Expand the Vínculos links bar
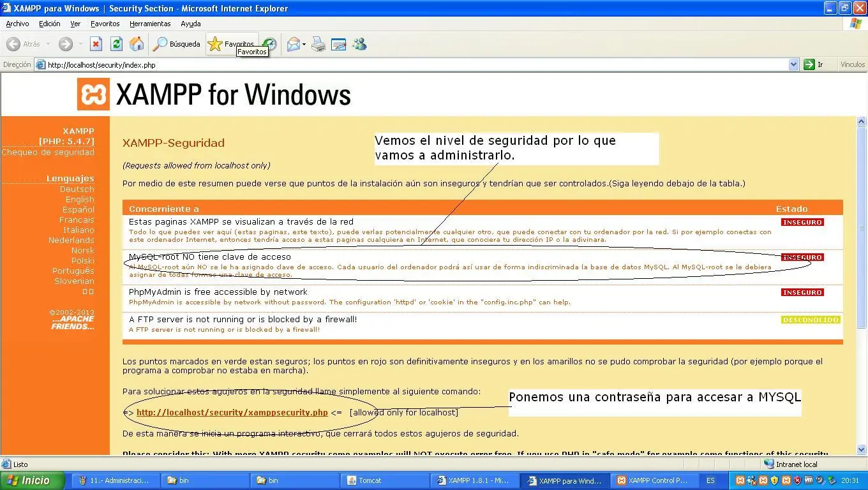The width and height of the screenshot is (868, 490). click(x=853, y=64)
